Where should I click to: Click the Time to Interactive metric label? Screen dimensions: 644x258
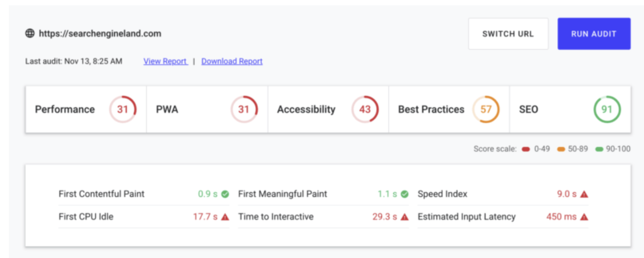tap(275, 217)
